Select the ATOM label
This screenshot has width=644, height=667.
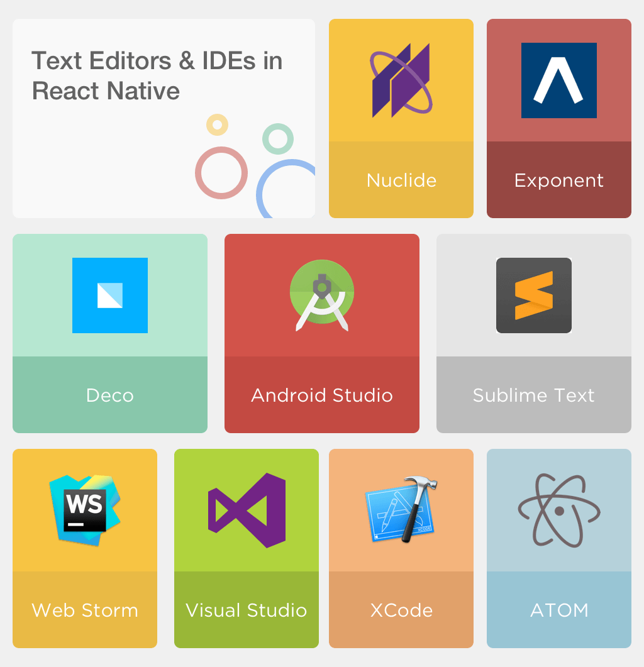point(559,610)
